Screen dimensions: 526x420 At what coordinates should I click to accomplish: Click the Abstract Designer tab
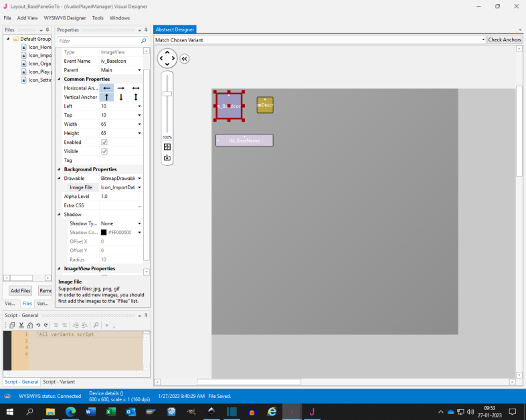pos(175,29)
